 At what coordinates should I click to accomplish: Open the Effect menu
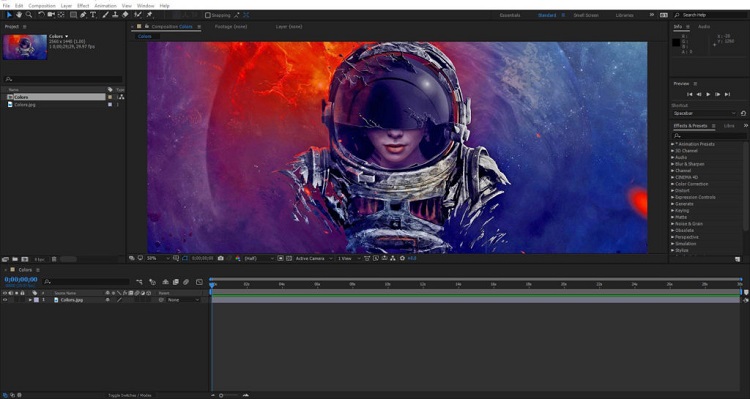(x=83, y=6)
